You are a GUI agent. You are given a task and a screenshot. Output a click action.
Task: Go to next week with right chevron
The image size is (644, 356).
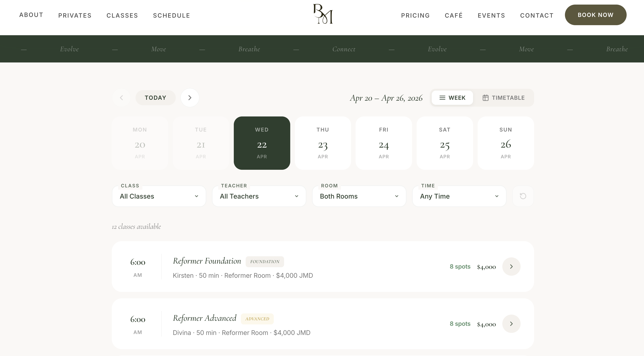click(190, 98)
